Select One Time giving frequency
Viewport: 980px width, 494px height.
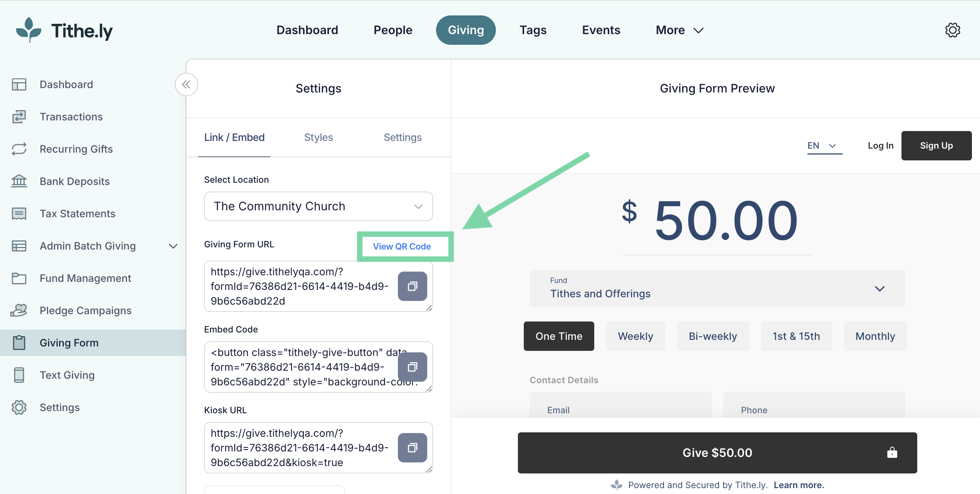(559, 336)
